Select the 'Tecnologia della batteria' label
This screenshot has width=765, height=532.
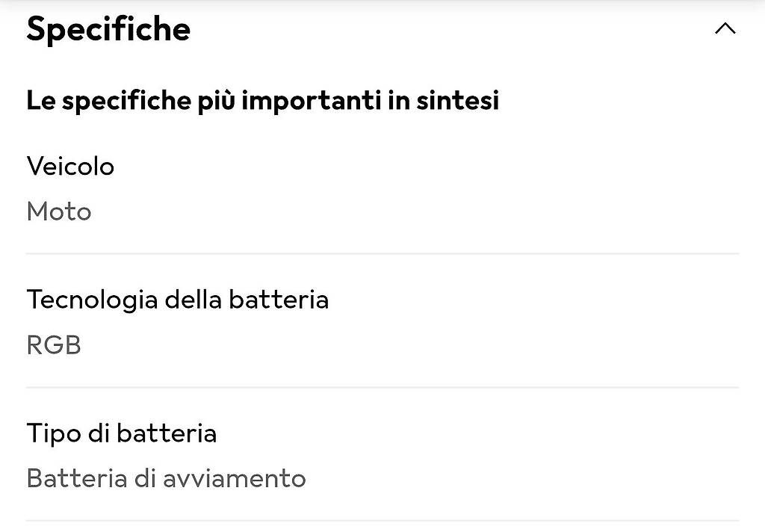coord(178,300)
